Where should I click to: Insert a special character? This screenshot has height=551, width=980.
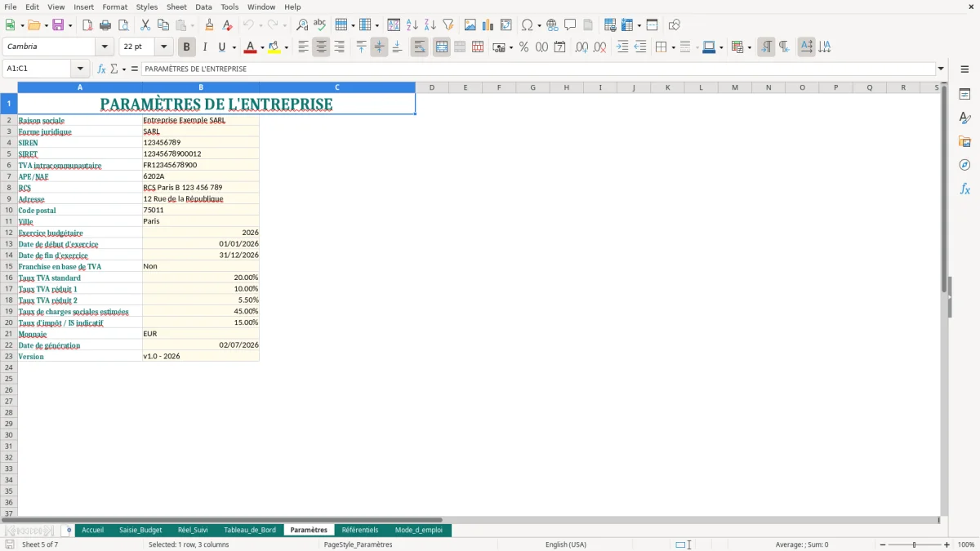tap(528, 25)
